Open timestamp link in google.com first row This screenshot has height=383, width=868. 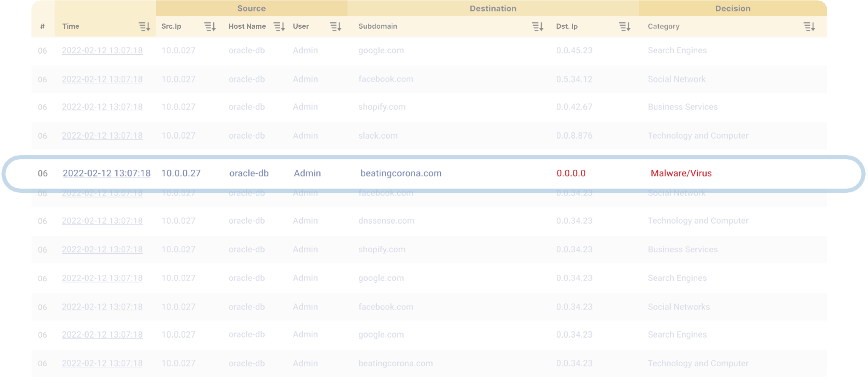tap(102, 51)
